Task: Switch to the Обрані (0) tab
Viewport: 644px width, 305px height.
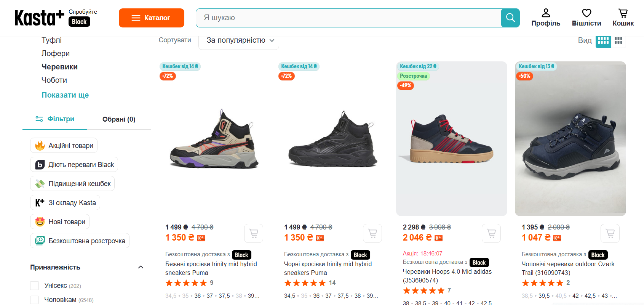Action: (x=119, y=119)
